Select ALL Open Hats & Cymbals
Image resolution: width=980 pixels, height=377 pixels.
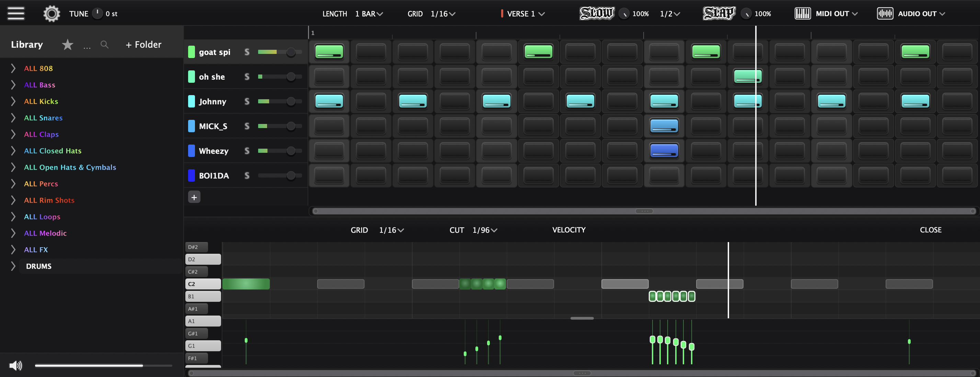click(x=70, y=167)
